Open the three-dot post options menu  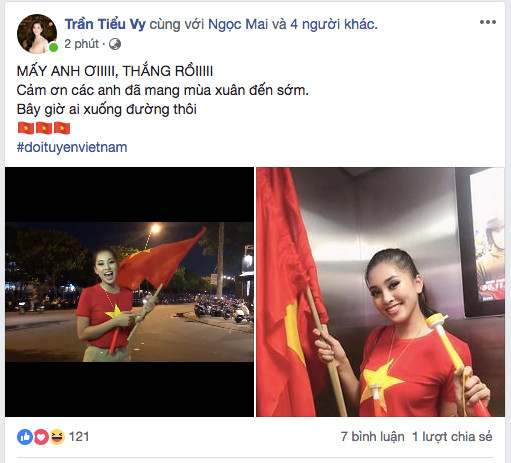tap(488, 22)
